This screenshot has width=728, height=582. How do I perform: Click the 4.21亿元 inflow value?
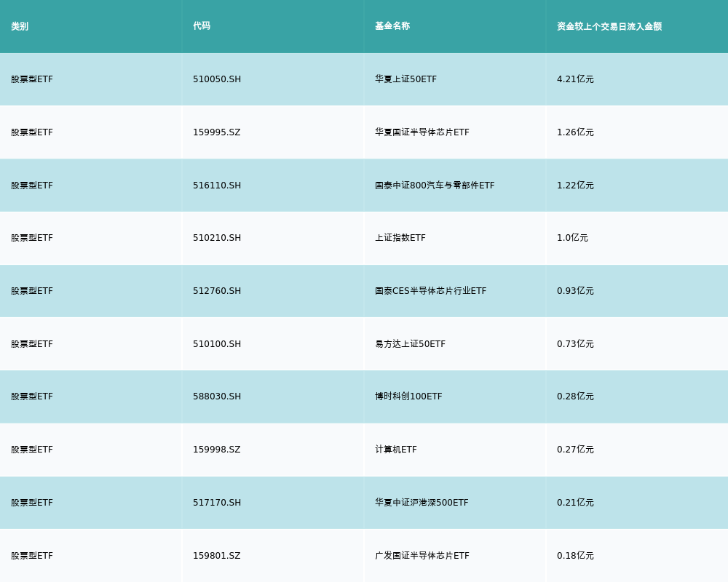(x=575, y=79)
